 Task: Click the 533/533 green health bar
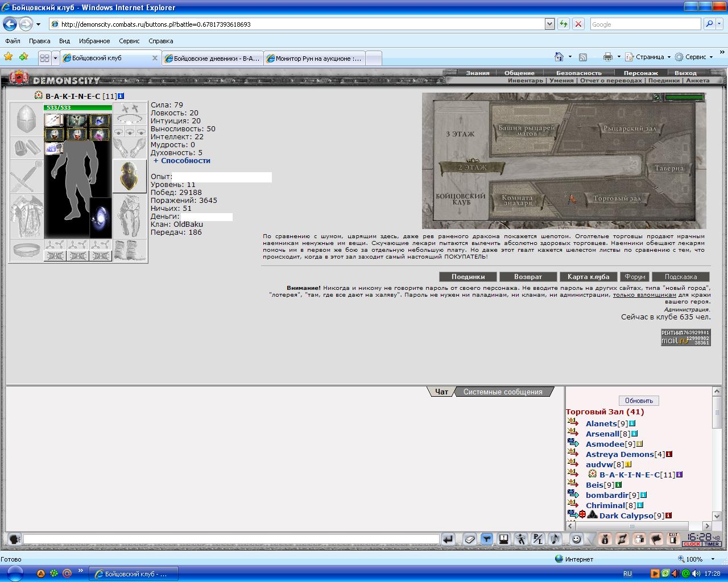78,107
